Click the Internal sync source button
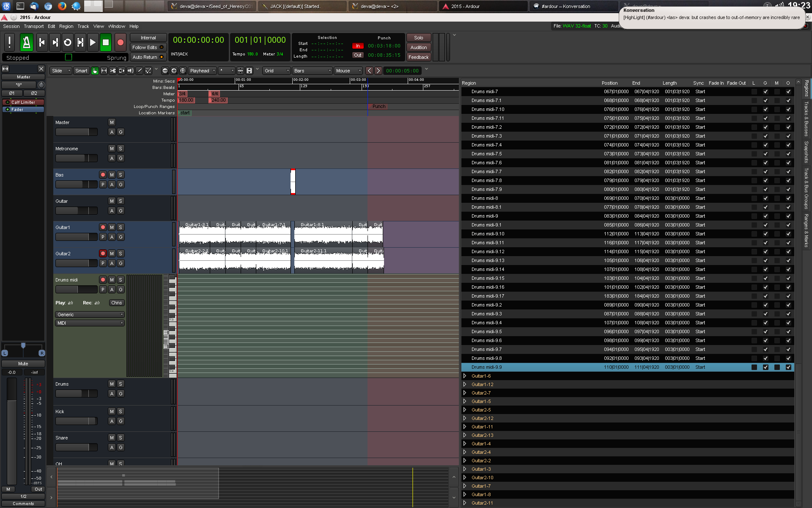The width and height of the screenshot is (812, 508). pos(148,38)
